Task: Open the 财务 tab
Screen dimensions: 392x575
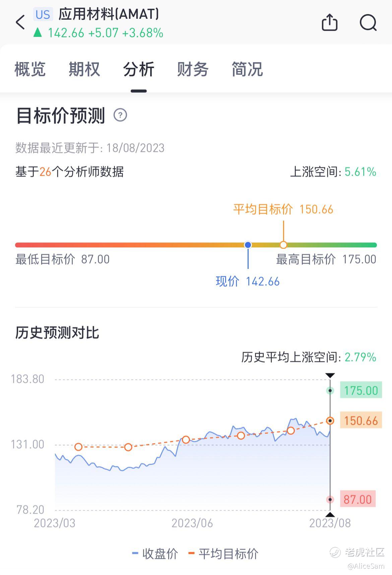Action: [x=193, y=69]
